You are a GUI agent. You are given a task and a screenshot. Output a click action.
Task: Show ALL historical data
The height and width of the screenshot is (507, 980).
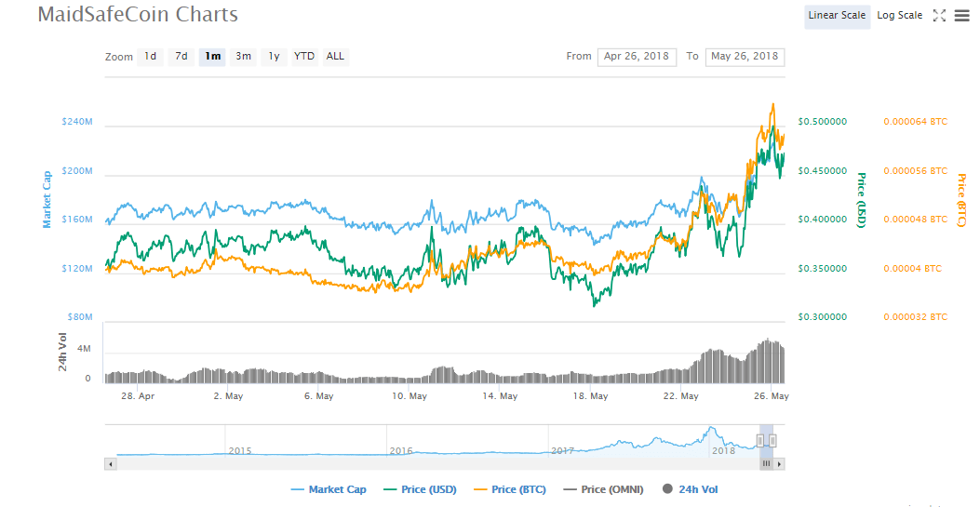[x=335, y=57]
